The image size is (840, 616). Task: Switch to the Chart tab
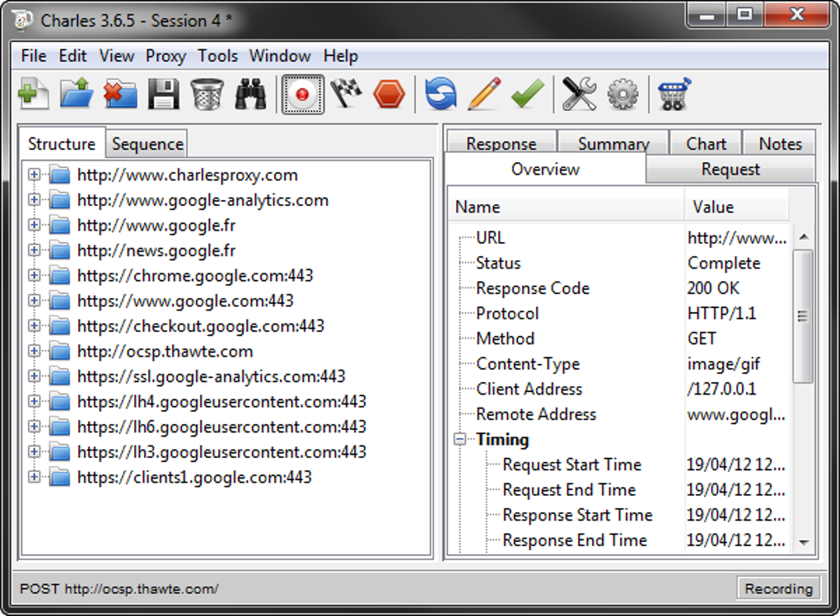[706, 143]
